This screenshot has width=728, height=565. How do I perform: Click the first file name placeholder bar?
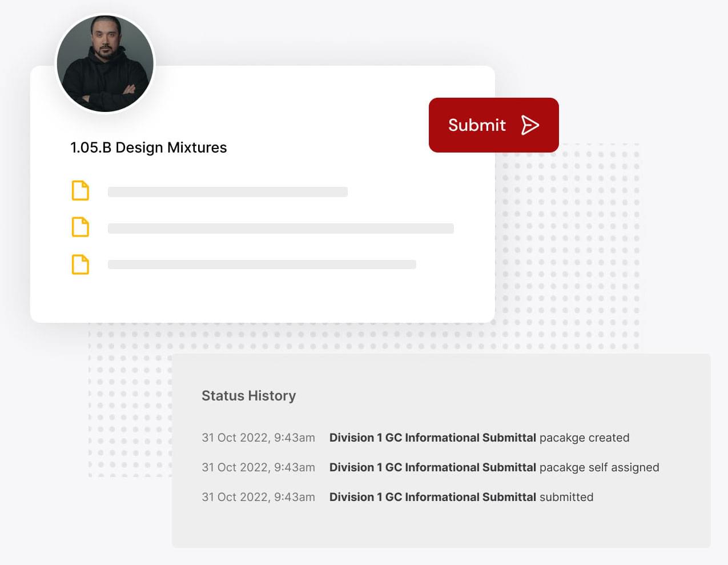pyautogui.click(x=228, y=192)
